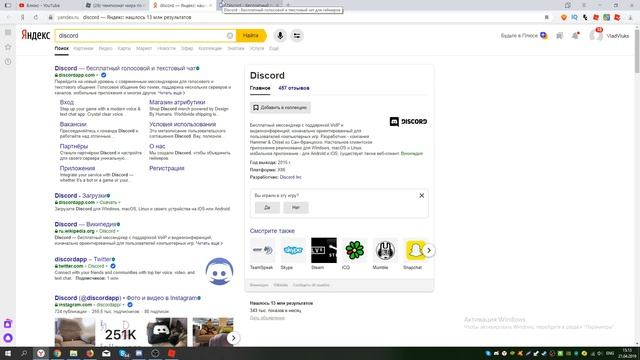Switch to Новости search tab

[166, 48]
